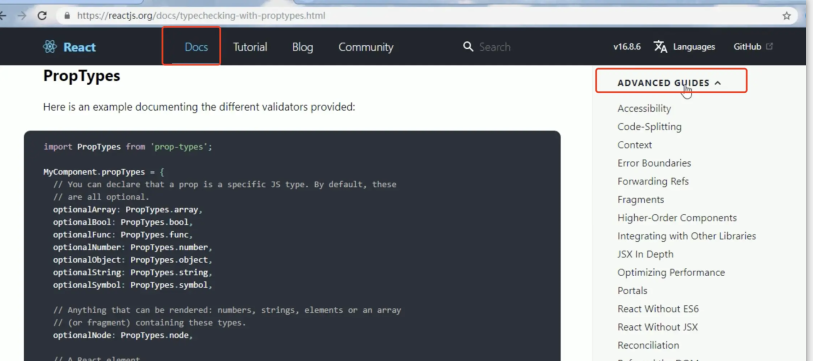Open the GitHub link

click(747, 47)
